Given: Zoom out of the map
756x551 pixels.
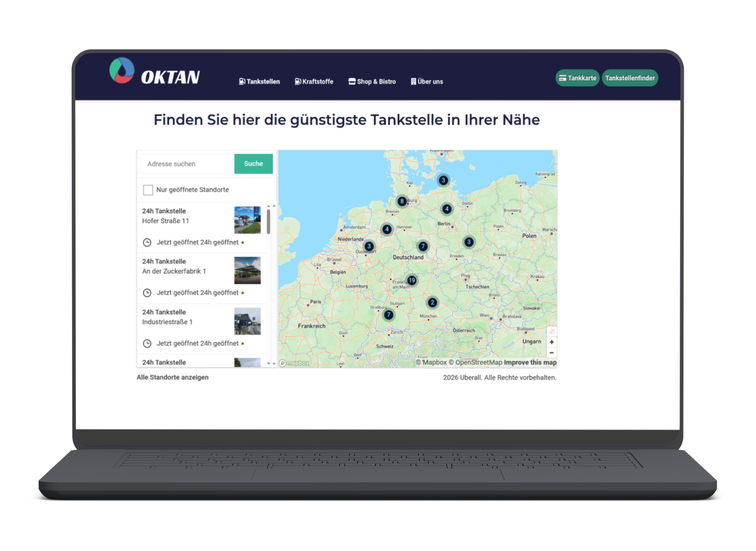Looking at the screenshot, I should 552,353.
